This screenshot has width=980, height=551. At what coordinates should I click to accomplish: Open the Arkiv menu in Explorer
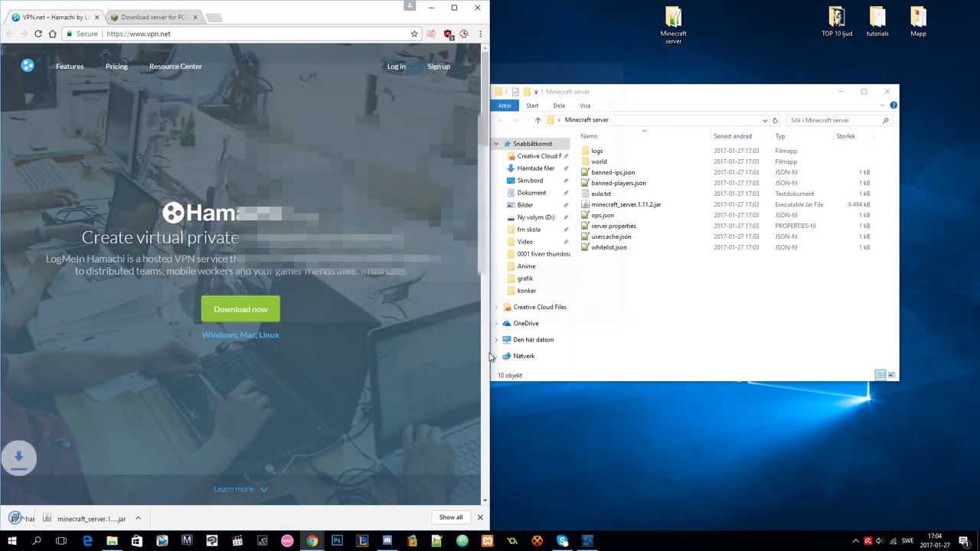click(x=505, y=106)
